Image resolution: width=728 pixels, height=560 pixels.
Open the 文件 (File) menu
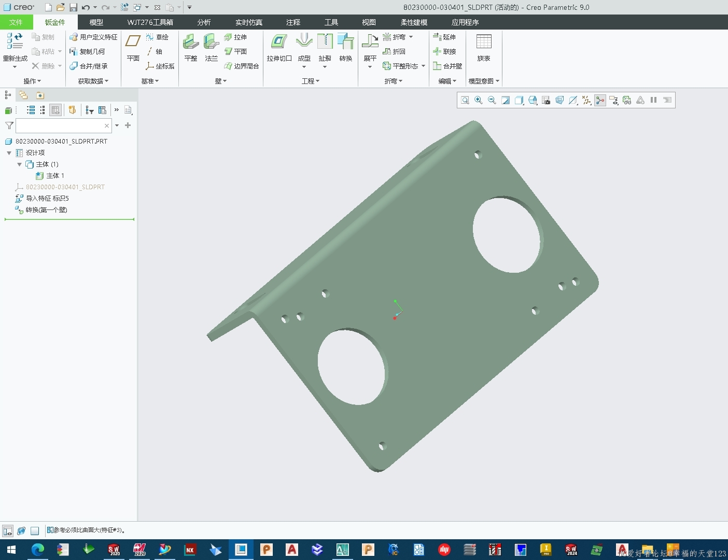(16, 22)
